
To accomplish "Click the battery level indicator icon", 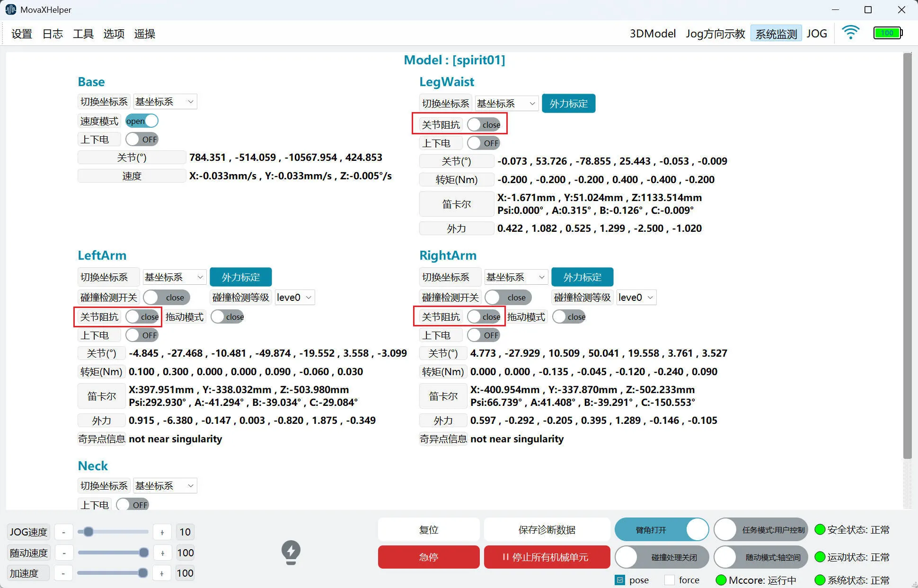I will 888,33.
